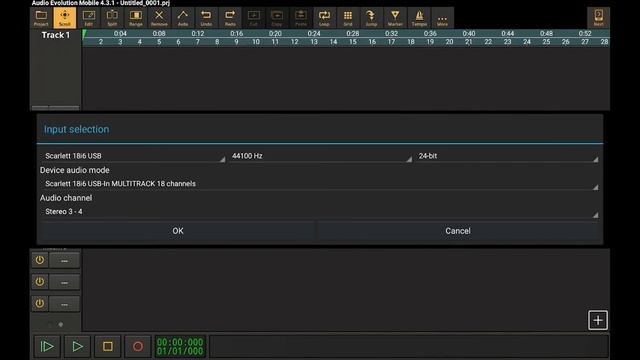
Task: Select the Scroll mode tool
Action: click(64, 18)
